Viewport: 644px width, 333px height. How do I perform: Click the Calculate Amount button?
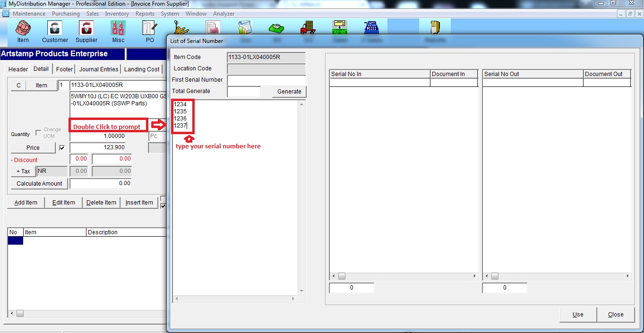pos(39,184)
